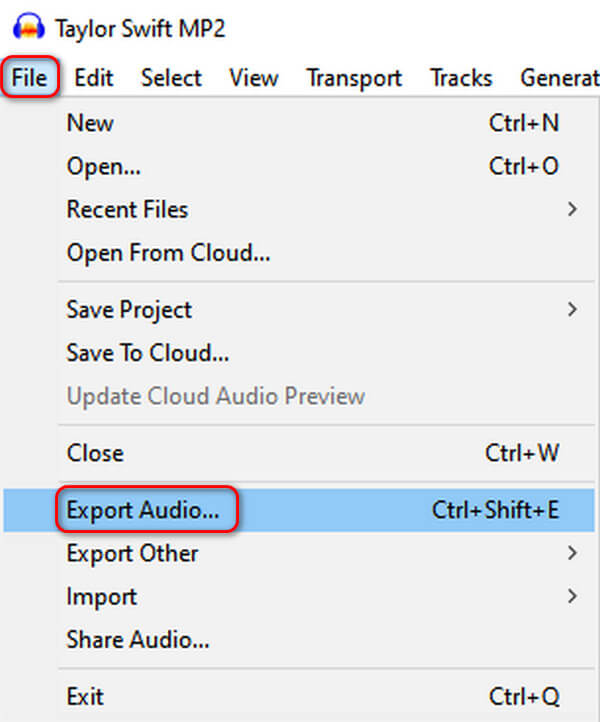Click the Audacity headphones app icon
The width and height of the screenshot is (600, 722).
point(22,28)
